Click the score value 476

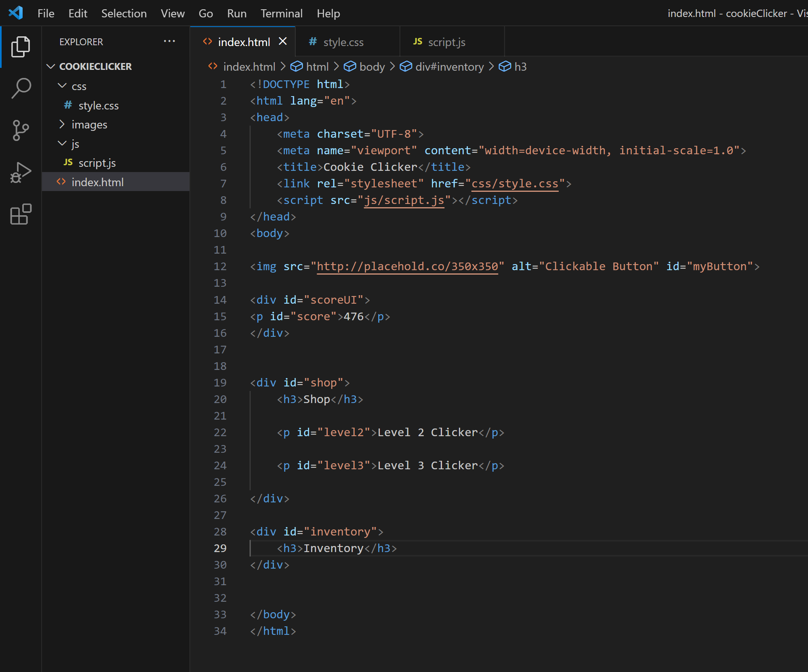[353, 316]
